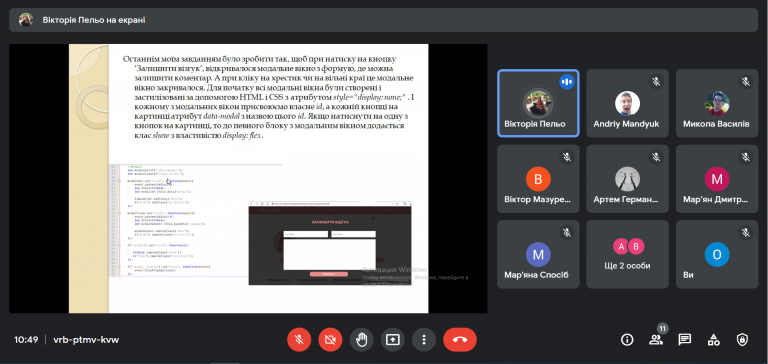Screen dimensions: 768x364
Task: Raise hand in the meeting
Action: point(361,340)
